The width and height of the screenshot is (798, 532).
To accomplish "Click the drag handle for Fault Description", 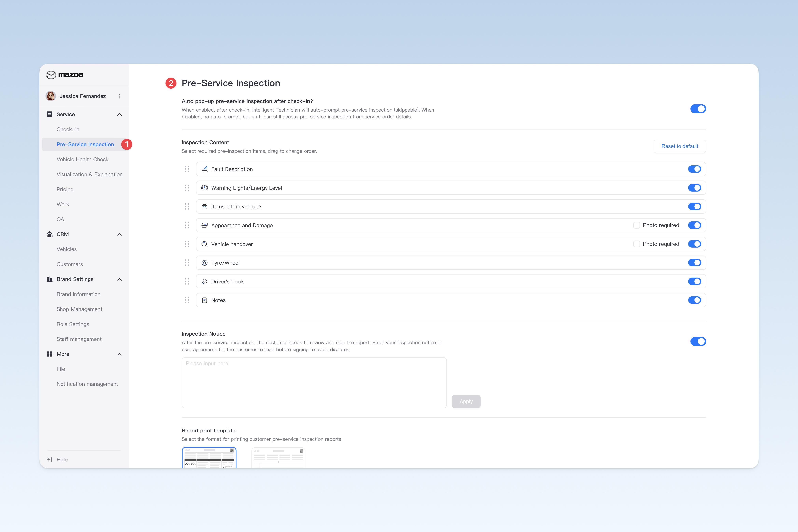I will 187,169.
